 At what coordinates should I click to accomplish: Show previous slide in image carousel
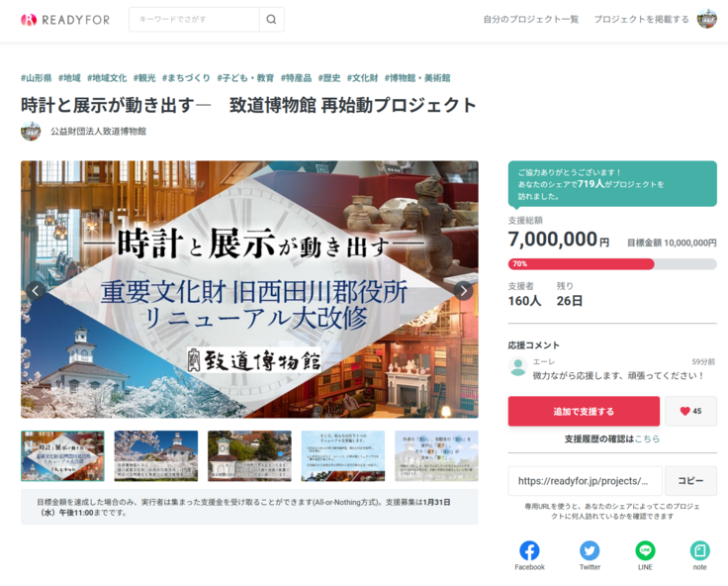tap(36, 290)
